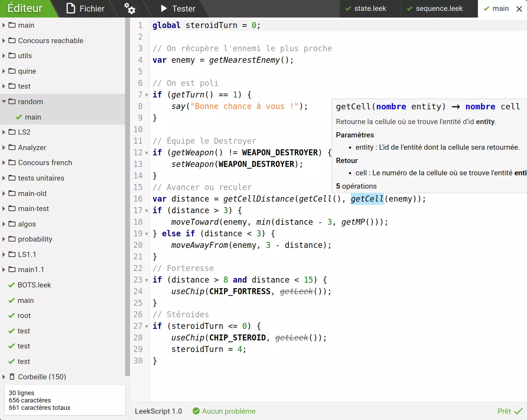527x420 pixels.
Task: Expand the quine folder arrow
Action: 4,71
